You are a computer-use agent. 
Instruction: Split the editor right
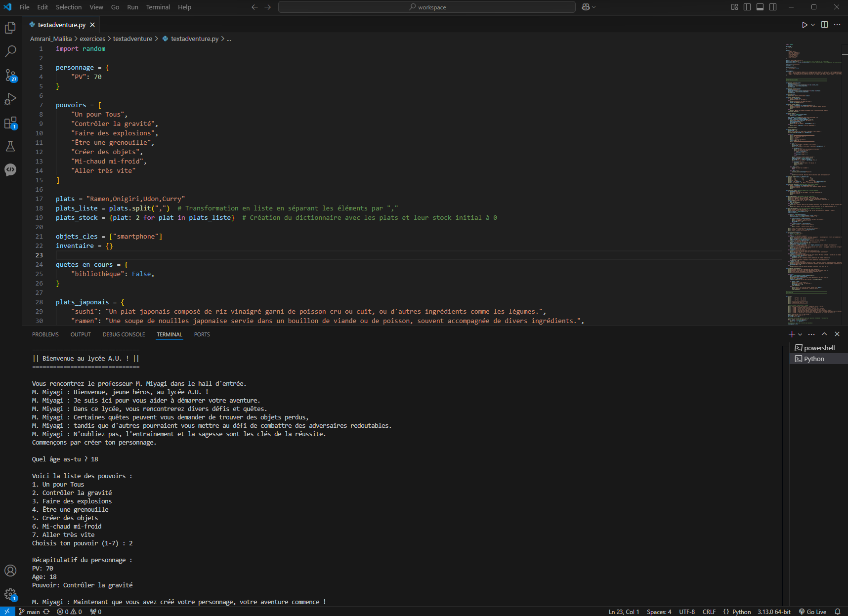click(x=824, y=25)
